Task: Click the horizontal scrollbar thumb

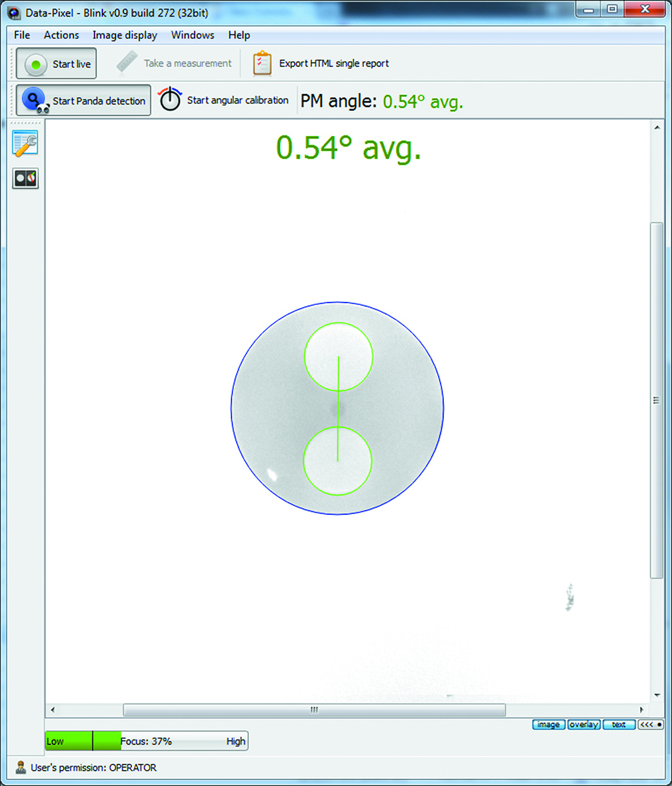Action: [x=314, y=710]
